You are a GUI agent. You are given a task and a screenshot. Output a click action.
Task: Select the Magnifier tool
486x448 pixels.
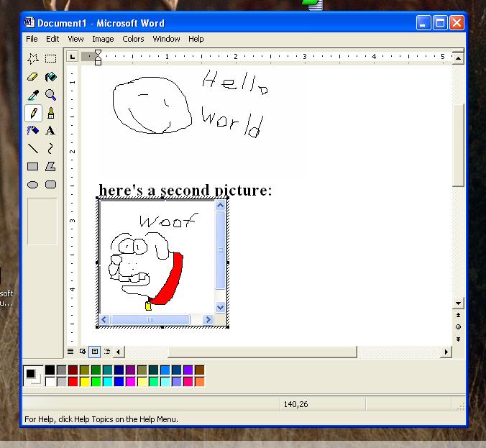(x=50, y=95)
